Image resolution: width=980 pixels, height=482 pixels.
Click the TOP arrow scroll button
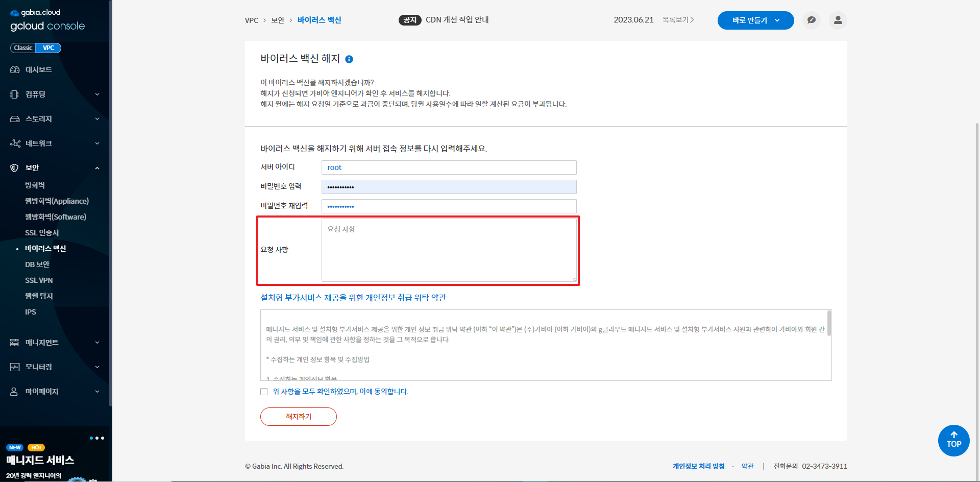(953, 440)
